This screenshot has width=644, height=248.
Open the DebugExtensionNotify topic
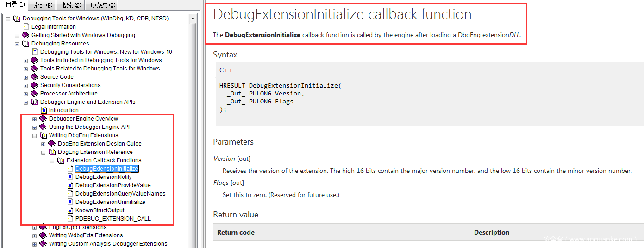(103, 177)
